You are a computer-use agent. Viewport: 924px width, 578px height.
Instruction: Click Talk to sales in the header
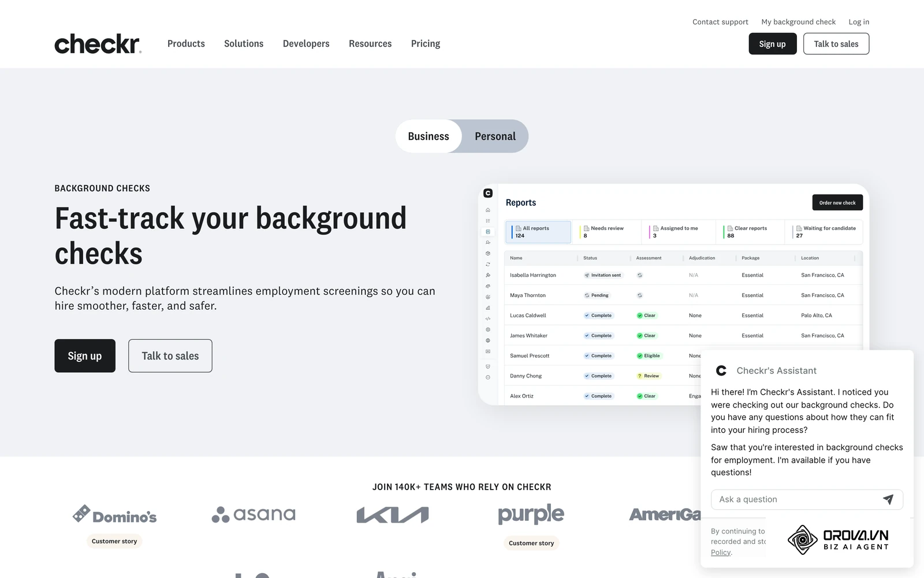(x=836, y=44)
